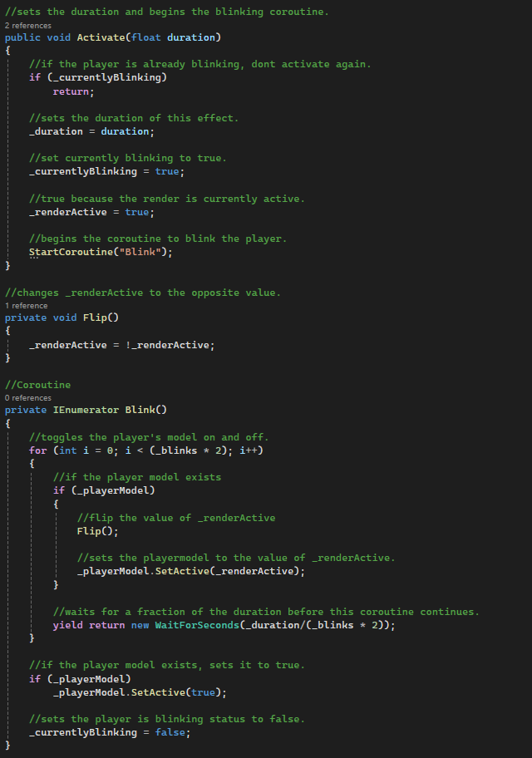The height and width of the screenshot is (758, 532).
Task: Click the '1 reference' CodeLens above Flip
Action: (27, 306)
